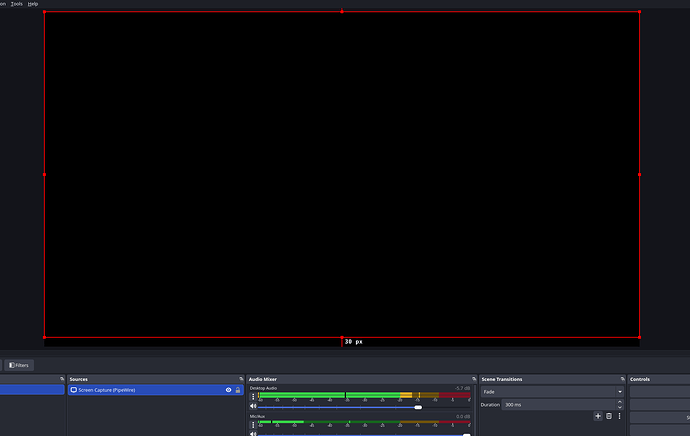Viewport: 690px width, 436px height.
Task: Toggle the lock on Screen Capture source
Action: pos(238,390)
